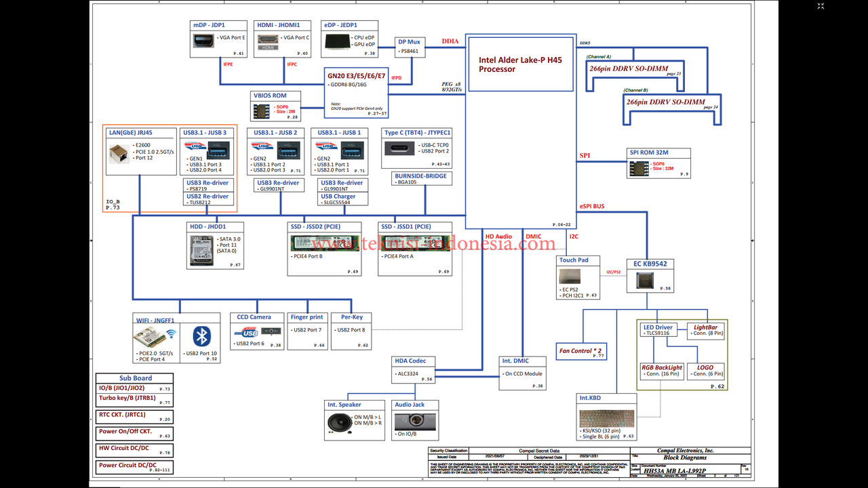Click the WIFI card image
The width and height of the screenshot is (868, 488).
149,337
